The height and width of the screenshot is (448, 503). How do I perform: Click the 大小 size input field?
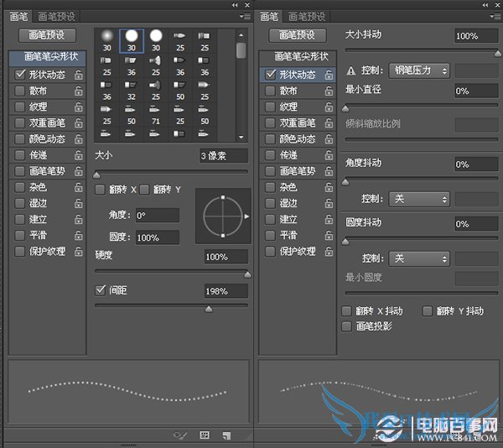tap(223, 156)
